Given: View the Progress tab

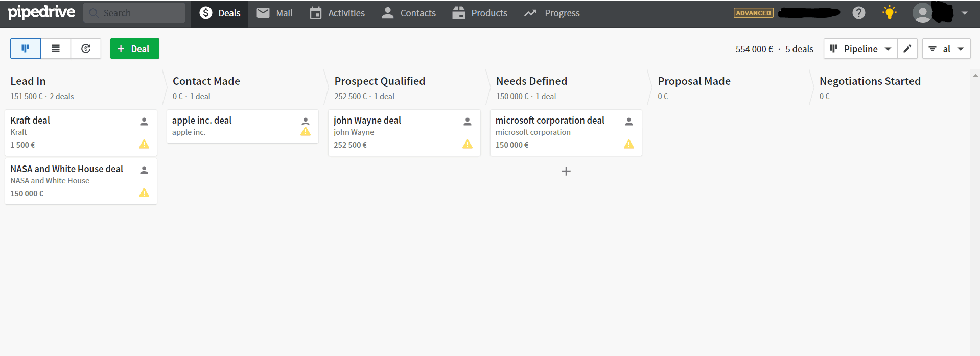Looking at the screenshot, I should coord(552,13).
